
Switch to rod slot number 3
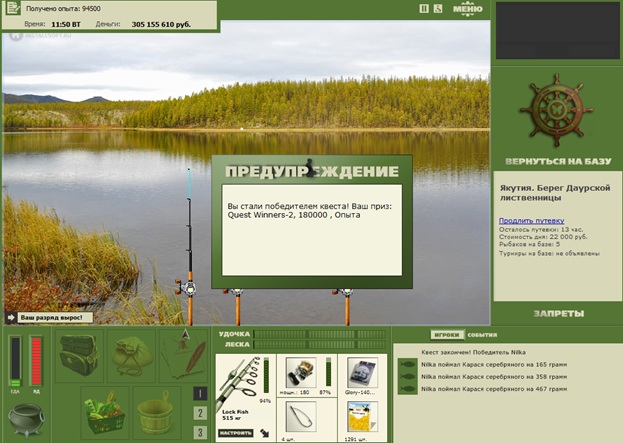click(200, 432)
